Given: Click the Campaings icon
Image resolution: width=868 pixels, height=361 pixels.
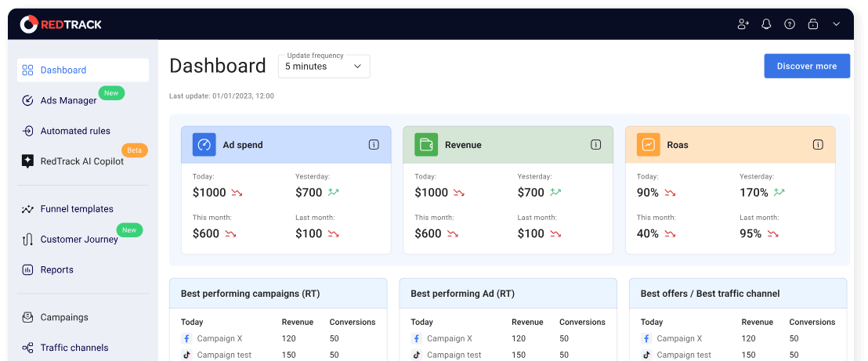Looking at the screenshot, I should [x=27, y=317].
